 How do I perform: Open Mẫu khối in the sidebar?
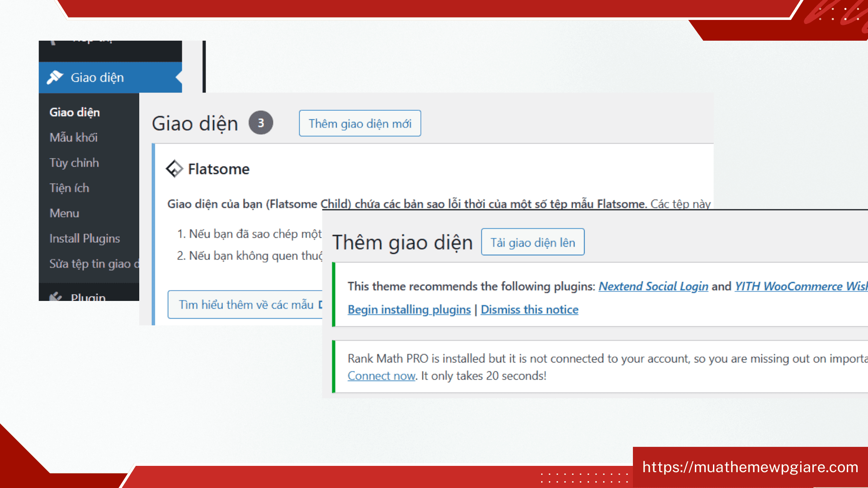[x=74, y=137]
